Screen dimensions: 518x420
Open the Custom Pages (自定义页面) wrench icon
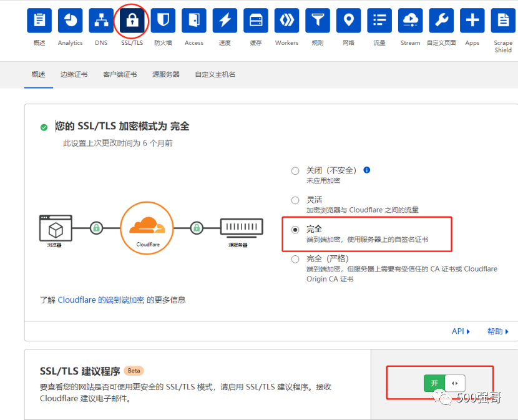(x=441, y=21)
